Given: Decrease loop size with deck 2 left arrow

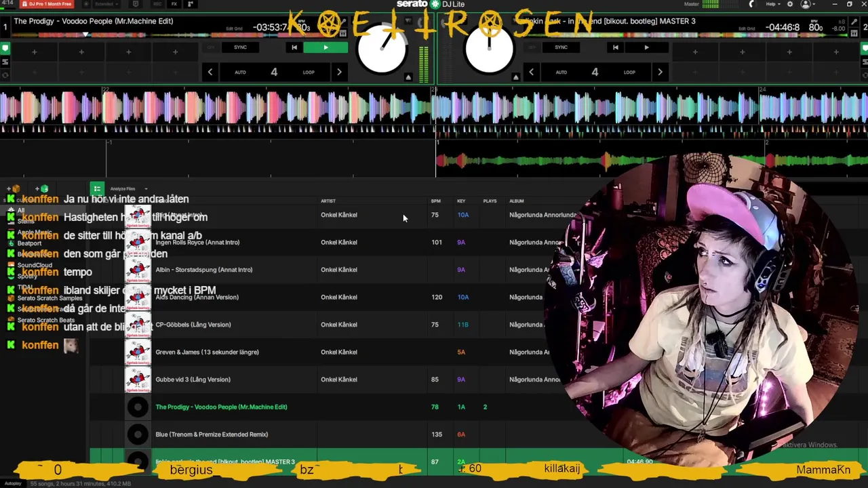Looking at the screenshot, I should coord(531,72).
